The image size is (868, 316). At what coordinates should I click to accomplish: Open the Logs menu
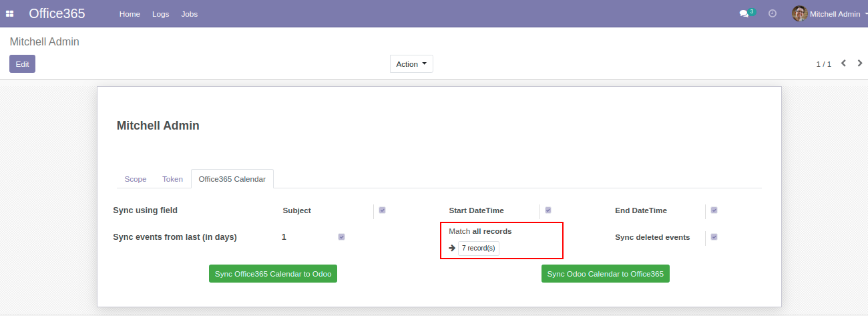click(x=161, y=14)
